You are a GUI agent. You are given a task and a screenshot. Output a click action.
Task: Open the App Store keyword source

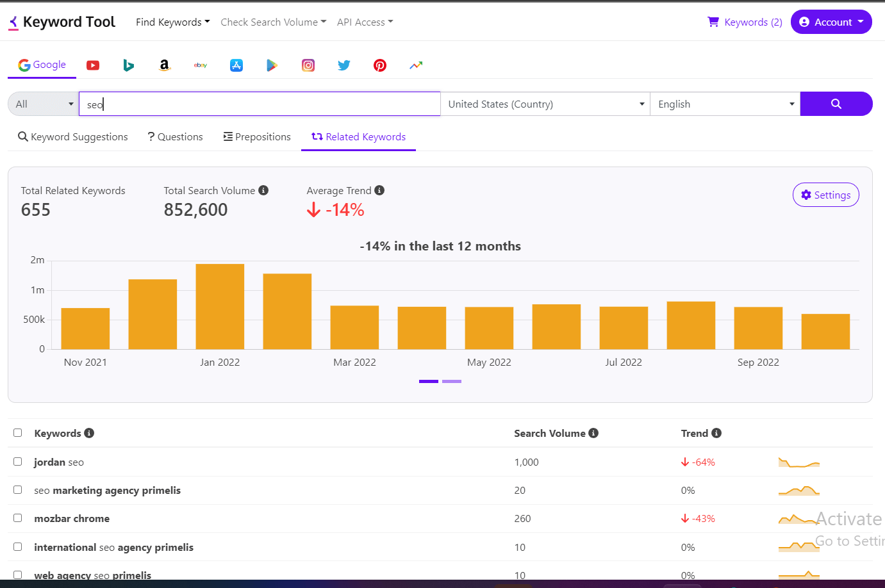point(236,65)
